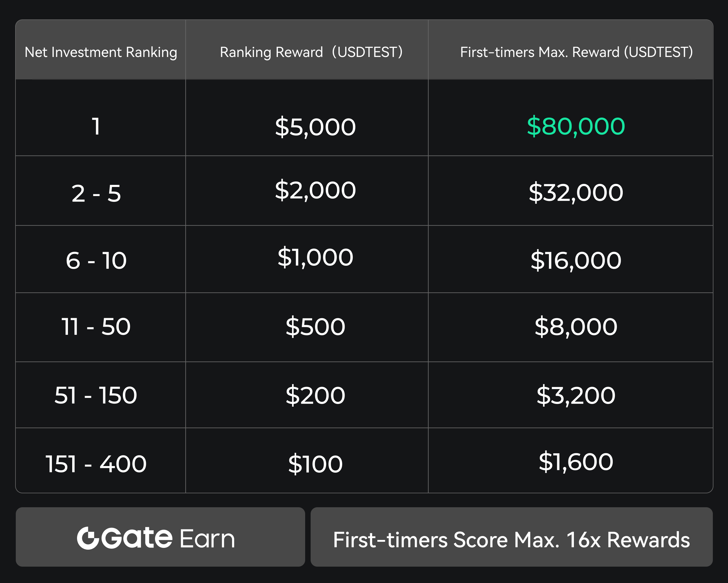The width and height of the screenshot is (728, 583).
Task: Select the $1,600 first-timers reward cell
Action: (x=576, y=461)
